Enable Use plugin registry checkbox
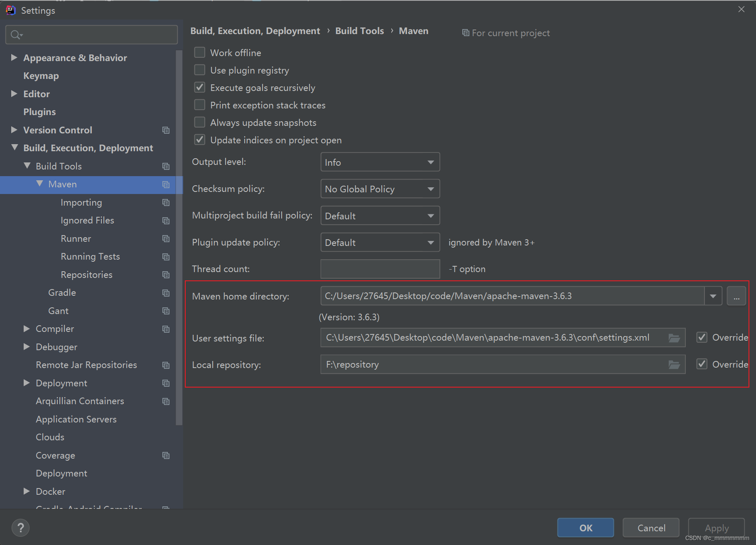756x545 pixels. click(200, 70)
